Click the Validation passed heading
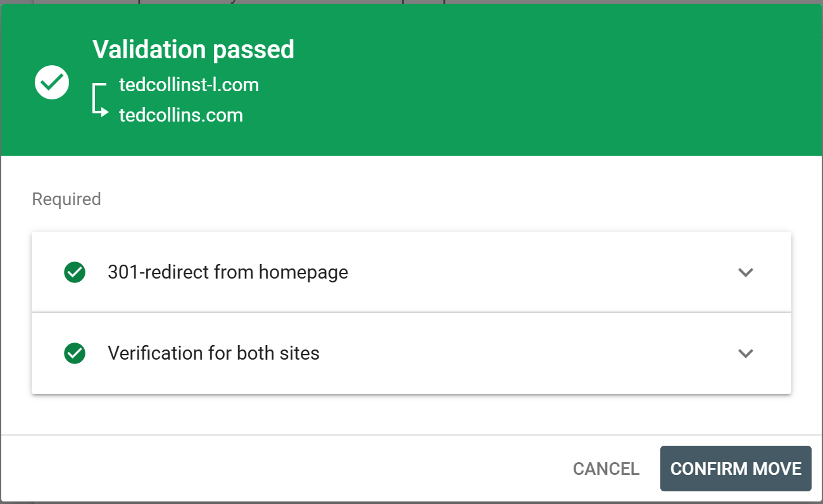This screenshot has width=823, height=504. coord(193,49)
